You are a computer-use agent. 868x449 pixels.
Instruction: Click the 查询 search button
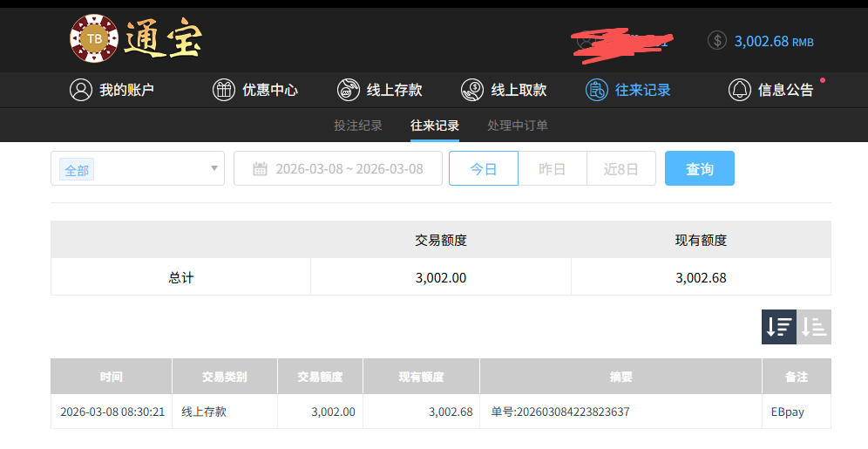699,169
